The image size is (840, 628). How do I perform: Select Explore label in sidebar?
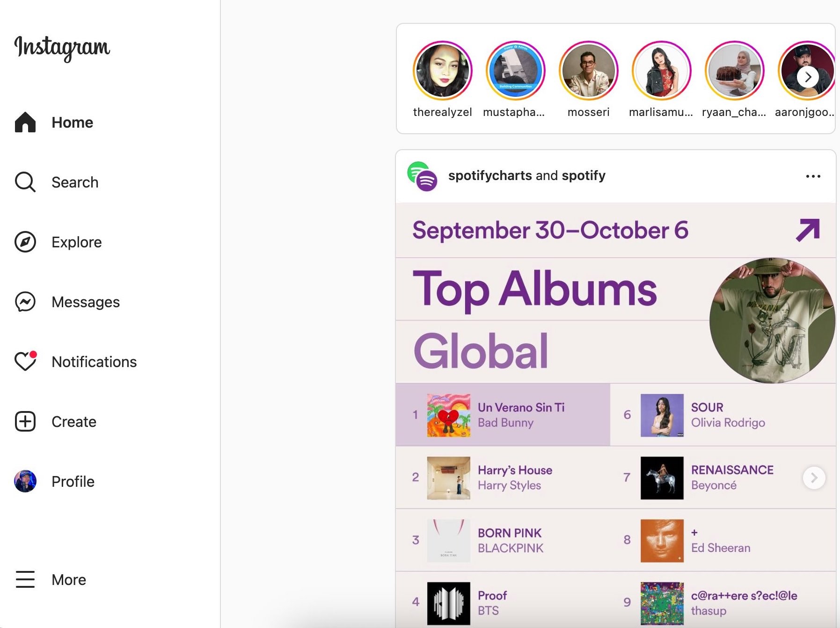(77, 242)
